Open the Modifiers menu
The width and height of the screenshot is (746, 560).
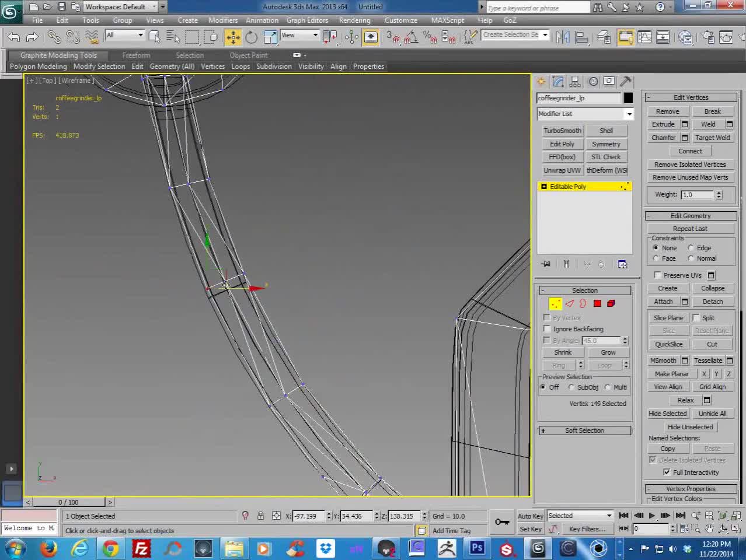pyautogui.click(x=222, y=20)
